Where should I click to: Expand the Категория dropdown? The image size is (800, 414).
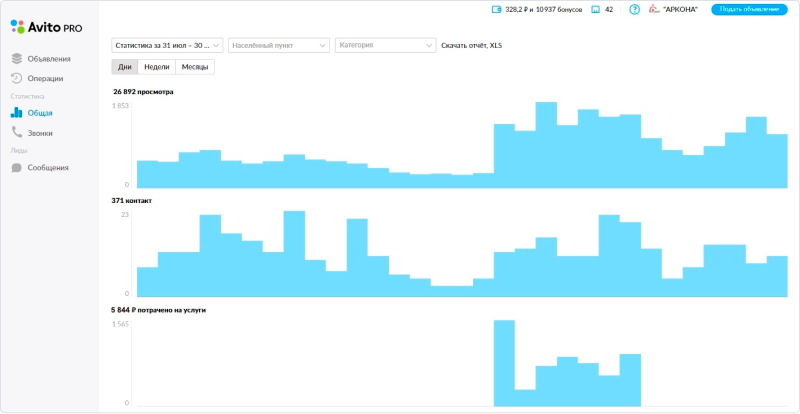click(x=386, y=45)
